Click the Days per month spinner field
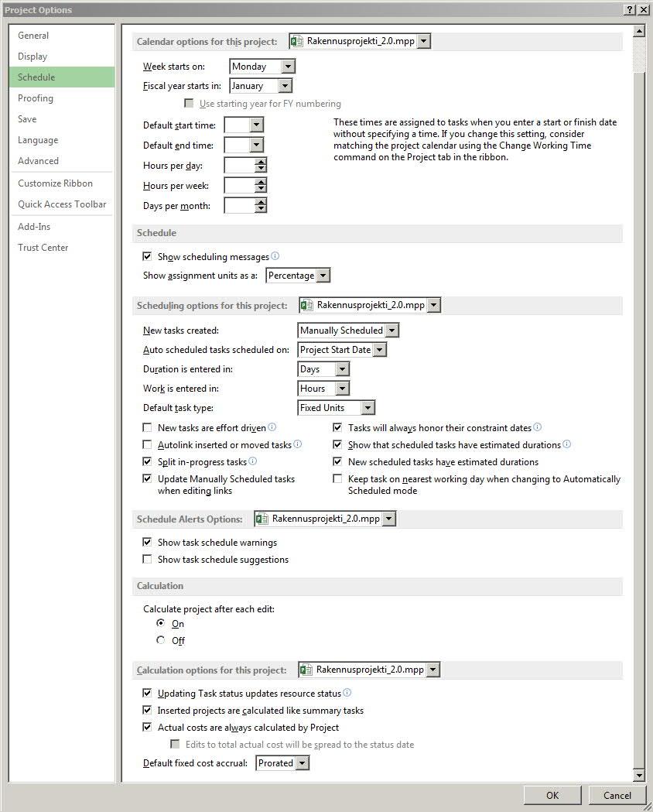 245,206
